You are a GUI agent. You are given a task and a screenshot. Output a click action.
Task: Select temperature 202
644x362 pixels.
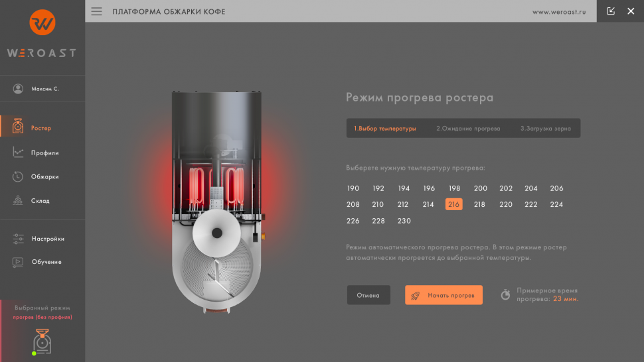click(506, 188)
